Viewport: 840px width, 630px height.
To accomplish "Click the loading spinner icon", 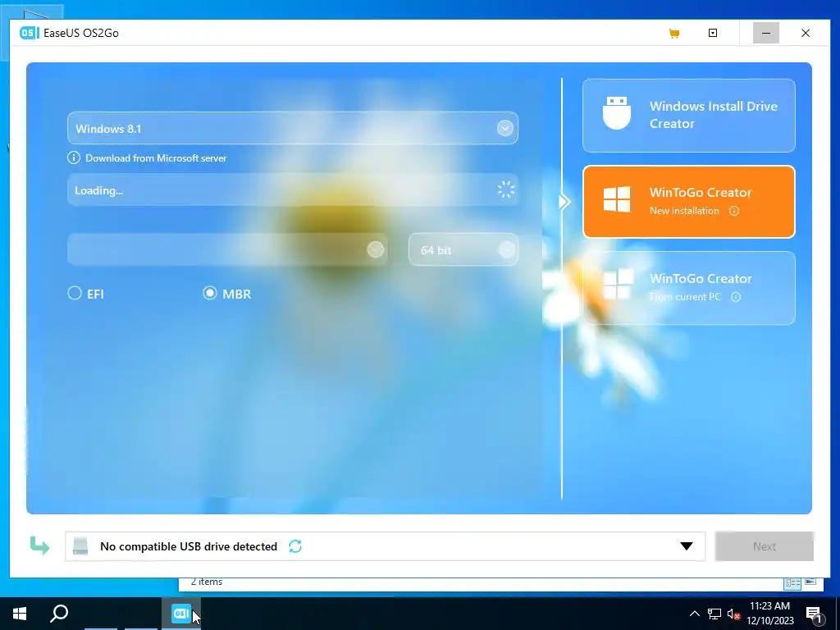I will [505, 189].
